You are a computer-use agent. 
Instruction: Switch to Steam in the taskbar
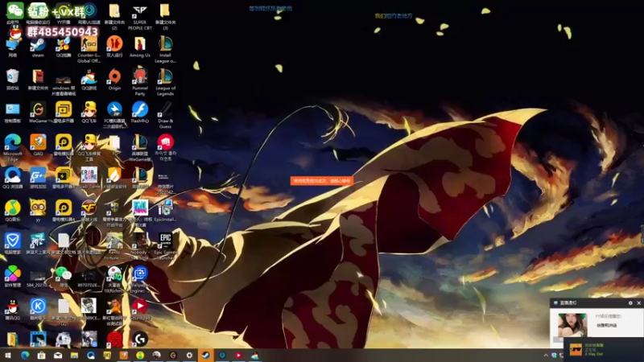point(206,356)
